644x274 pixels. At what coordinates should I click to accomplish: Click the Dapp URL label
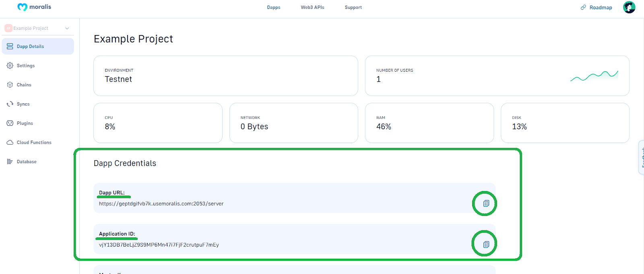(112, 193)
